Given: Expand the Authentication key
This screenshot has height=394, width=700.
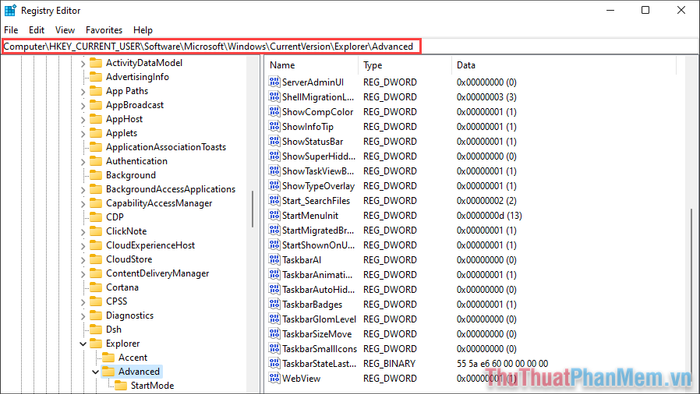Looking at the screenshot, I should (x=83, y=162).
